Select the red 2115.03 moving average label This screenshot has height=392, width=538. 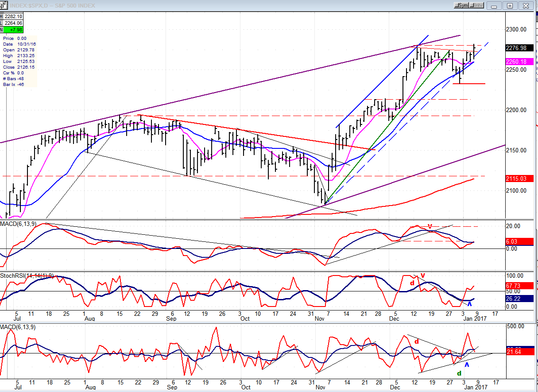click(x=516, y=179)
